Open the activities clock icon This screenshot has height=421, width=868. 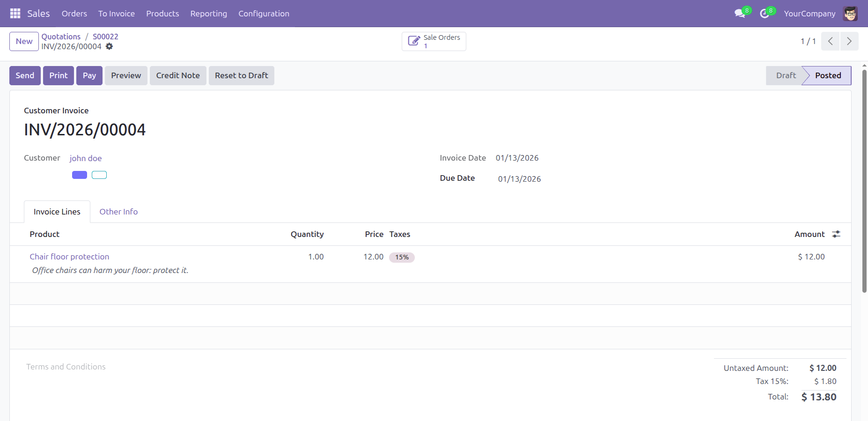pos(765,14)
